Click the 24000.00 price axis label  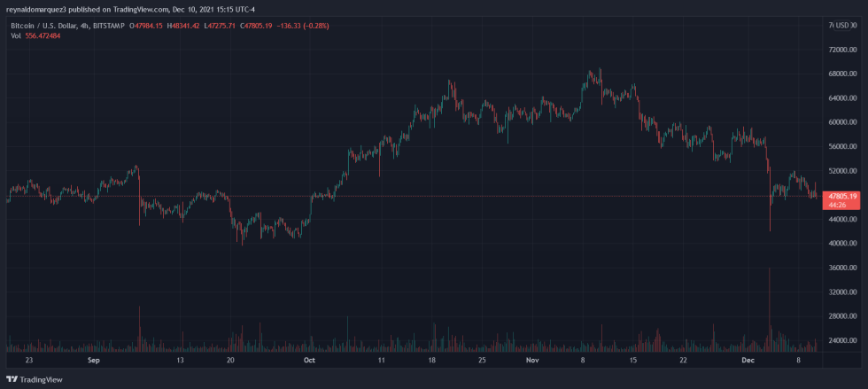pos(842,341)
